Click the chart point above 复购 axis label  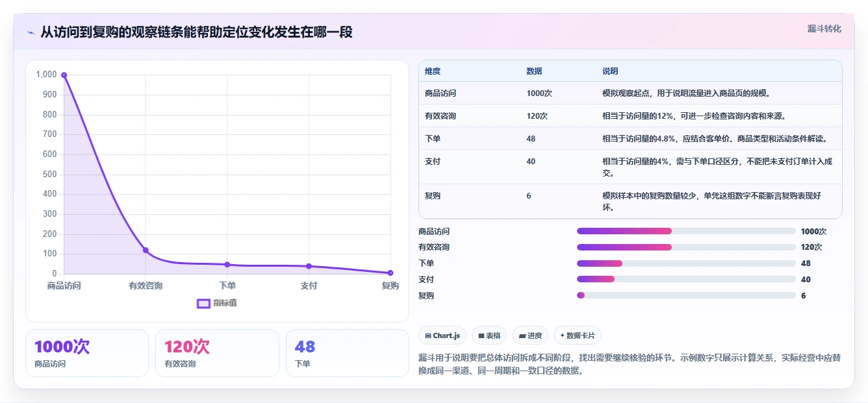tap(390, 273)
